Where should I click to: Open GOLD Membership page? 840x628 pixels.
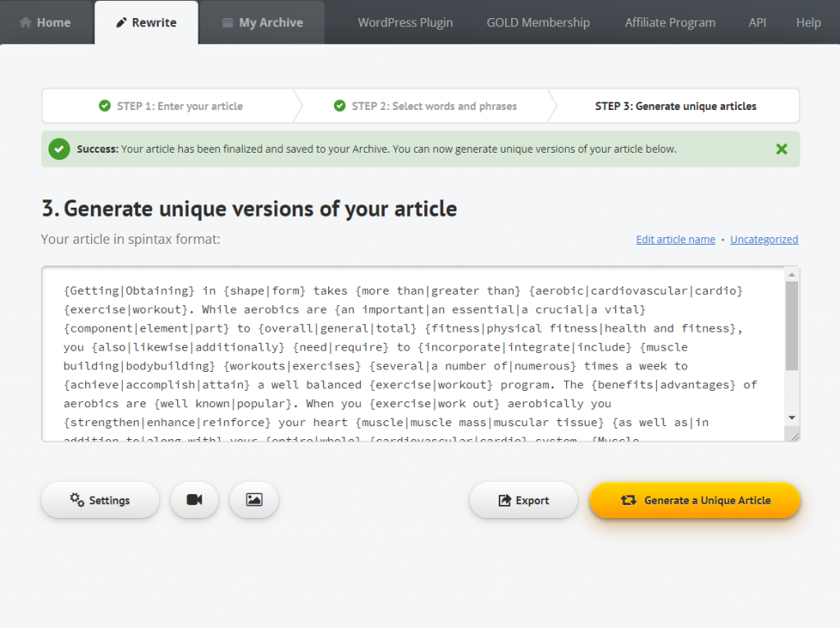pos(538,22)
